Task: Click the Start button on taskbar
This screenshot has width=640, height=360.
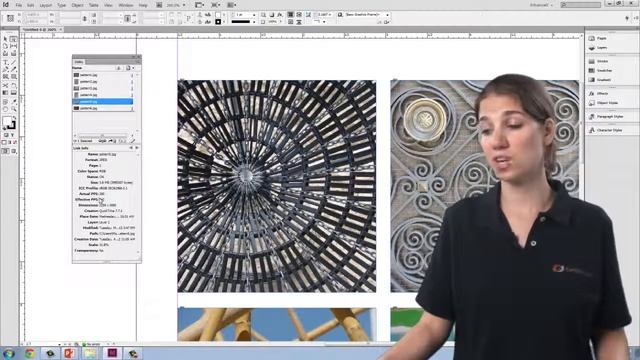Action: point(9,353)
